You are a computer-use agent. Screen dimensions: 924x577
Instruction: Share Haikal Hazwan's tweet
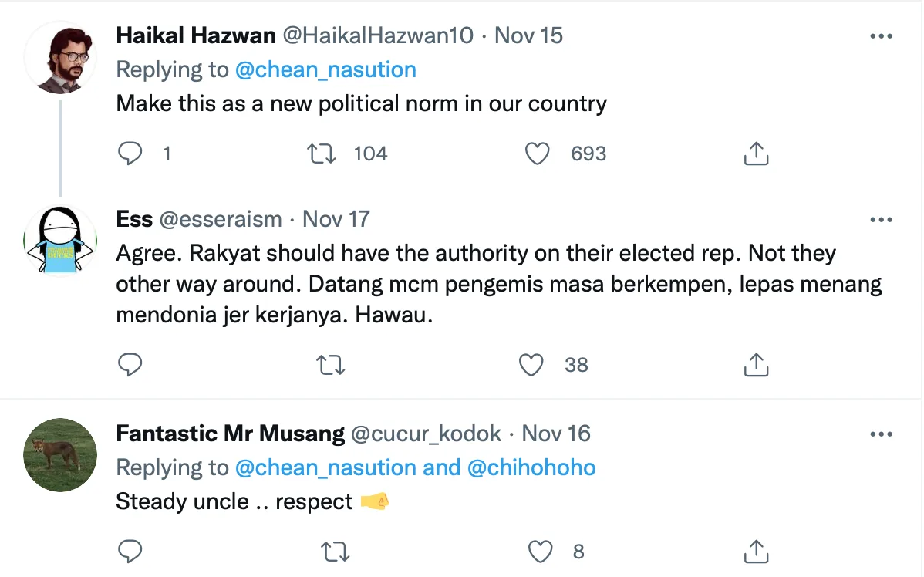pyautogui.click(x=756, y=154)
